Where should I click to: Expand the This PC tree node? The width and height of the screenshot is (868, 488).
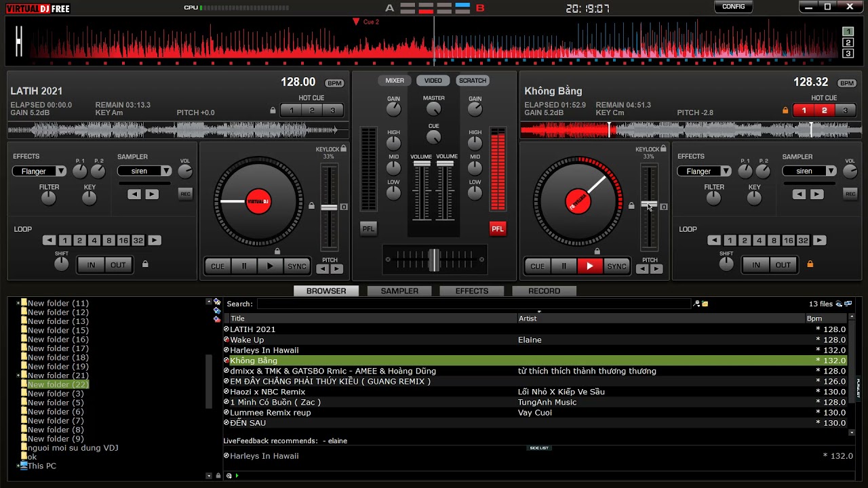click(18, 466)
